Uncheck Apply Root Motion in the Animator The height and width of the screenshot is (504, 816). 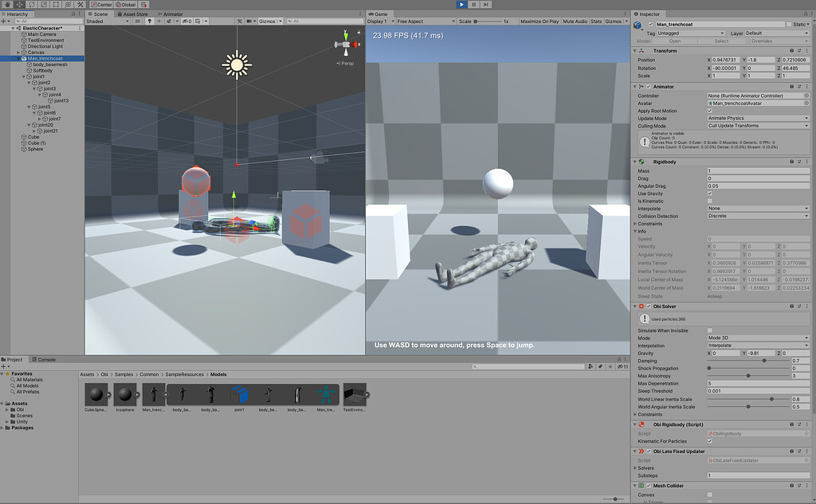711,110
